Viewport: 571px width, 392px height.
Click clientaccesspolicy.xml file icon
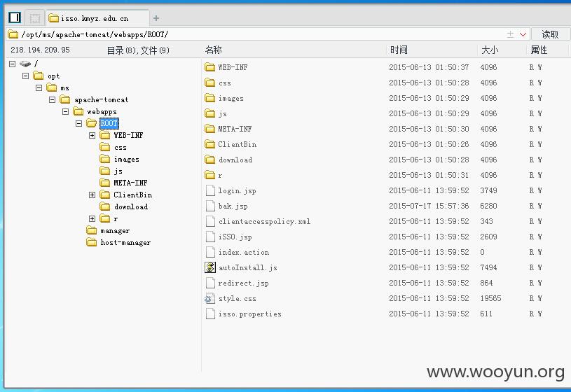[x=210, y=221]
